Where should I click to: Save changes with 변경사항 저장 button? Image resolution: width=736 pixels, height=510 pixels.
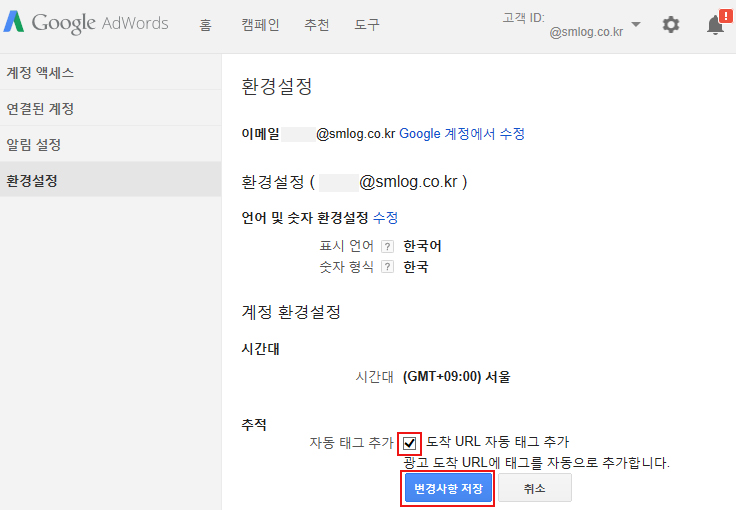tap(448, 488)
